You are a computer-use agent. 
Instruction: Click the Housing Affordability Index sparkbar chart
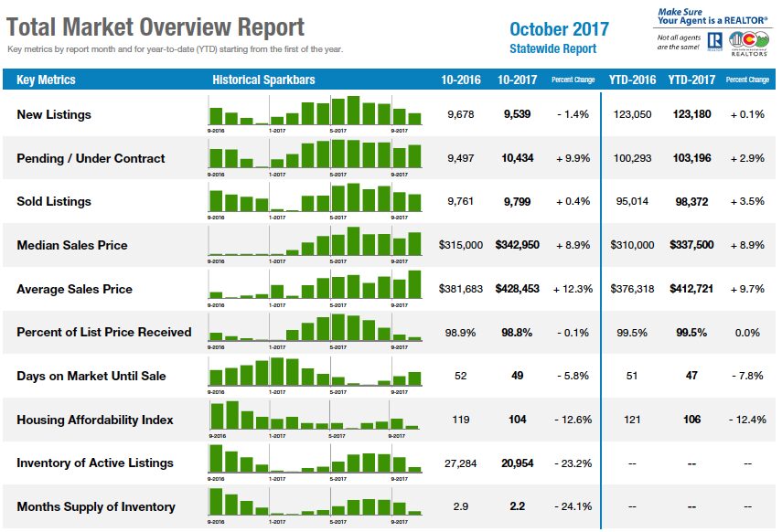point(314,419)
